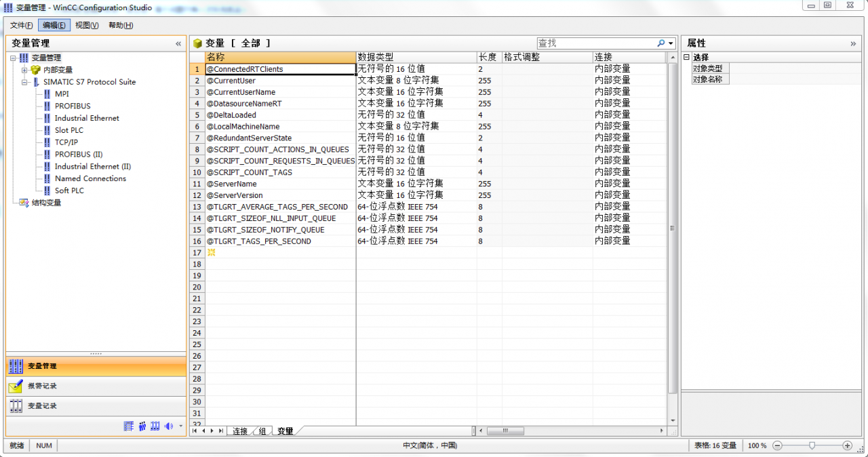Open the 视图(V) menu
Image resolution: width=868 pixels, height=457 pixels.
[87, 25]
